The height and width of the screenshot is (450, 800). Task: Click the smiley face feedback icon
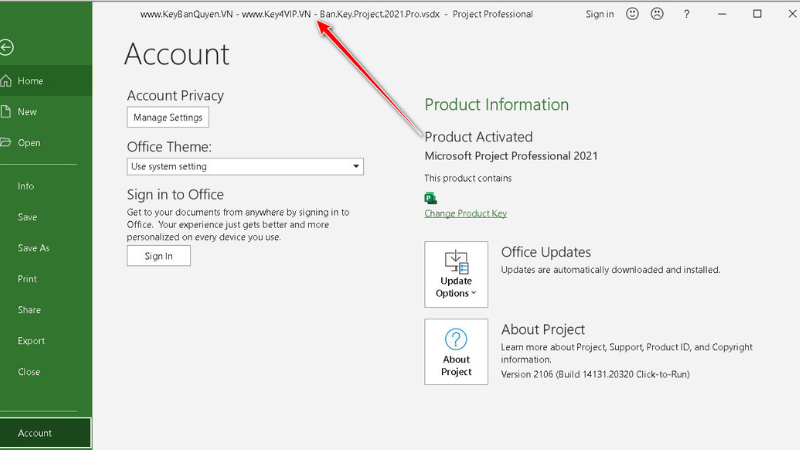coord(633,14)
